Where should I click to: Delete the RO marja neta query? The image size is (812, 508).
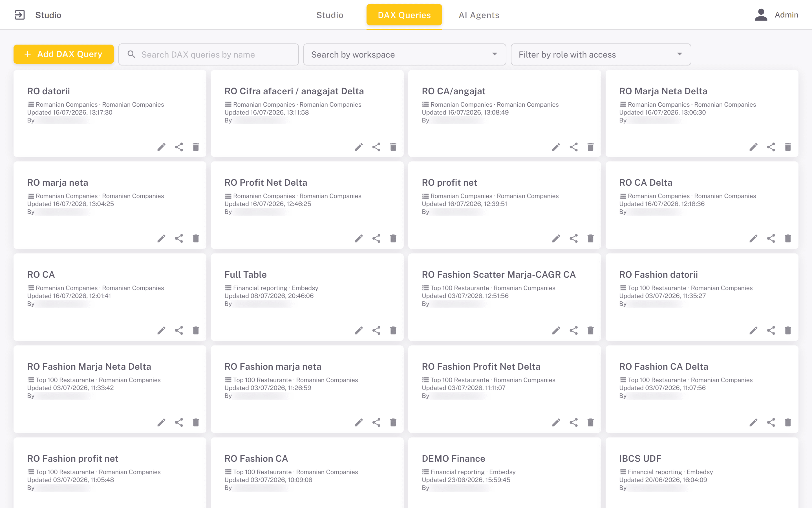tap(196, 238)
